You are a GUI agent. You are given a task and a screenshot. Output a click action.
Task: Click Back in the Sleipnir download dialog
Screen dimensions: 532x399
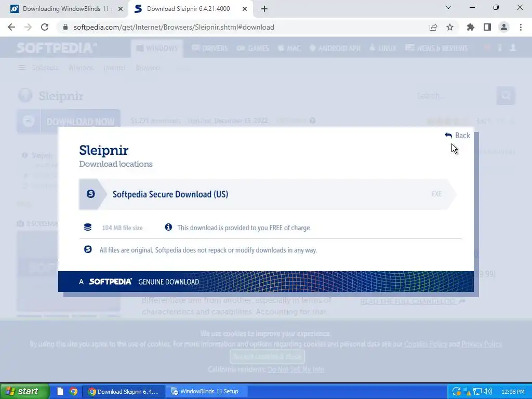click(x=457, y=136)
